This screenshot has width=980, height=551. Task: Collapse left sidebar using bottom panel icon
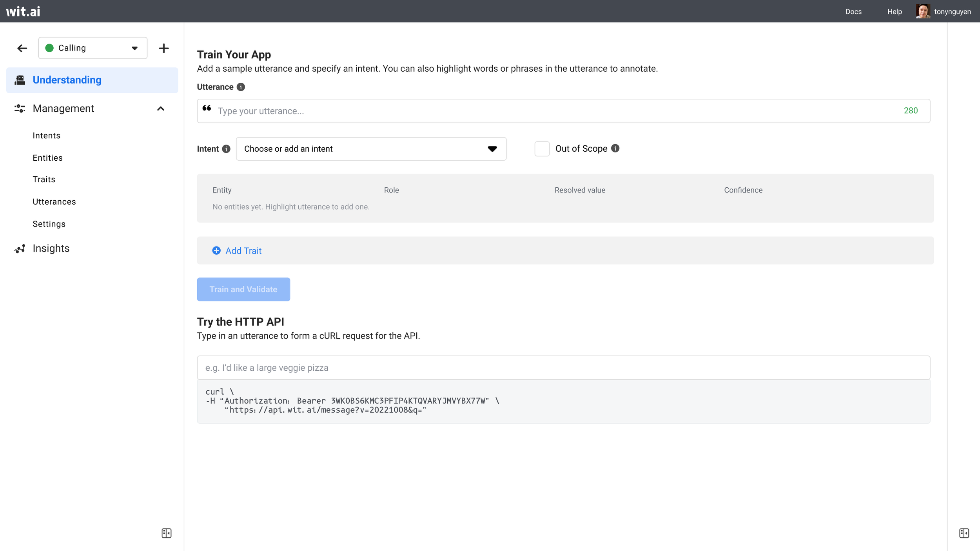click(x=166, y=533)
